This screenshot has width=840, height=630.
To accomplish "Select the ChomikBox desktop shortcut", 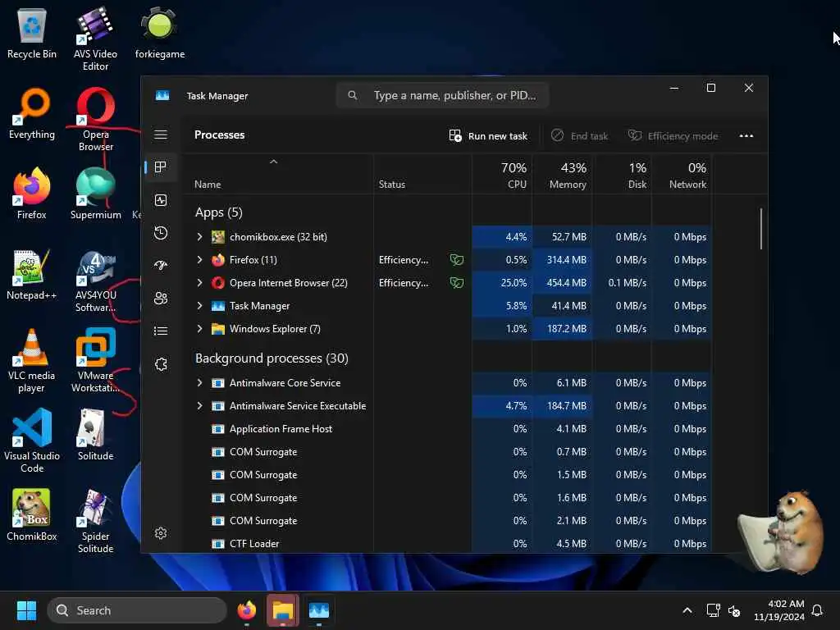I will click(x=32, y=515).
